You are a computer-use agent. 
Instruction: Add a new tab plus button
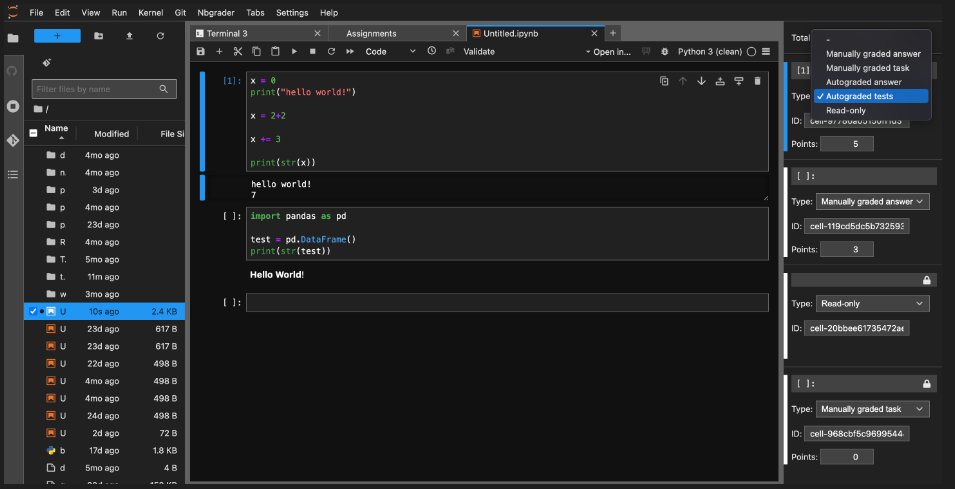pyautogui.click(x=613, y=33)
